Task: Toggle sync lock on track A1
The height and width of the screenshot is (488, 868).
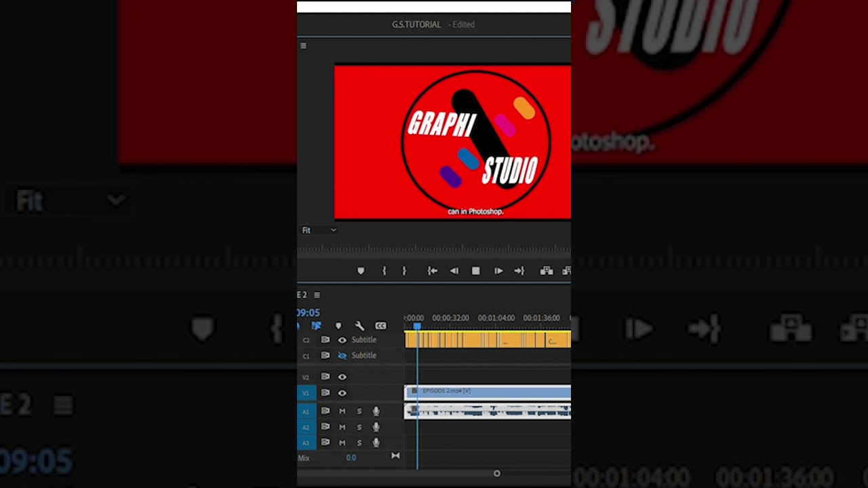Action: (x=325, y=411)
